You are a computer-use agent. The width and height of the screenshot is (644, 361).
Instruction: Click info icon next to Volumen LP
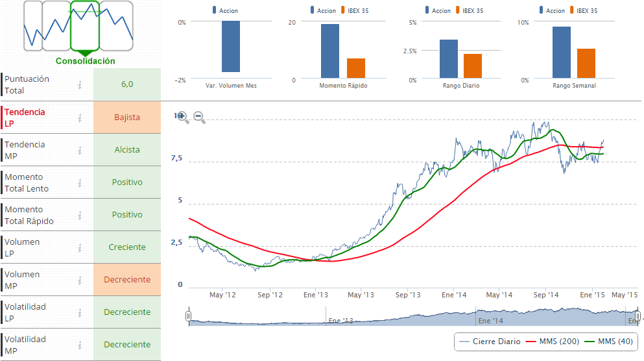80,247
